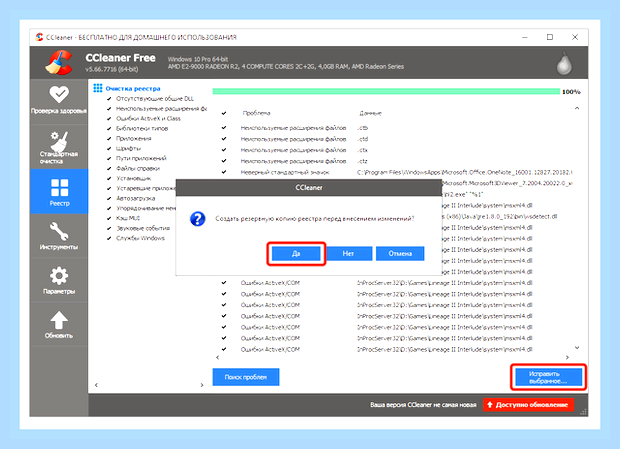Click the down arrow of results scrollbar
This screenshot has height=449, width=620.
click(577, 348)
